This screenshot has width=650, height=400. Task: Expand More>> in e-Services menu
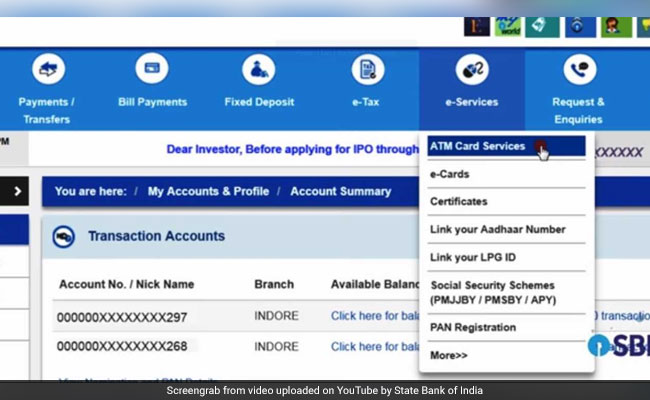[448, 355]
